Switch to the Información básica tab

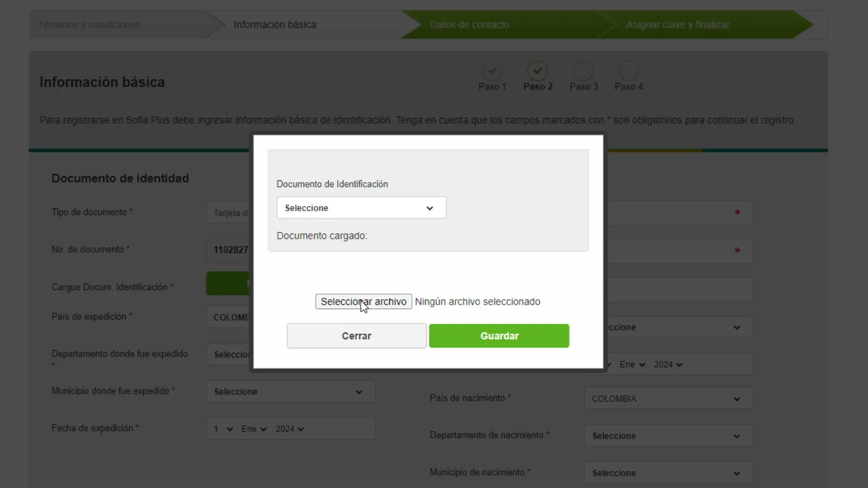pos(275,24)
